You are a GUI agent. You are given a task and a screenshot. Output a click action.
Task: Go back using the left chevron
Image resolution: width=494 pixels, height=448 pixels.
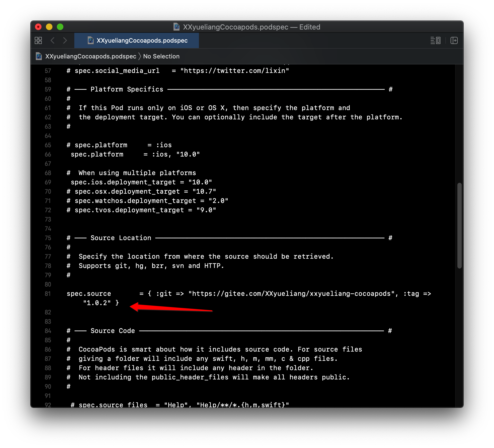(52, 40)
